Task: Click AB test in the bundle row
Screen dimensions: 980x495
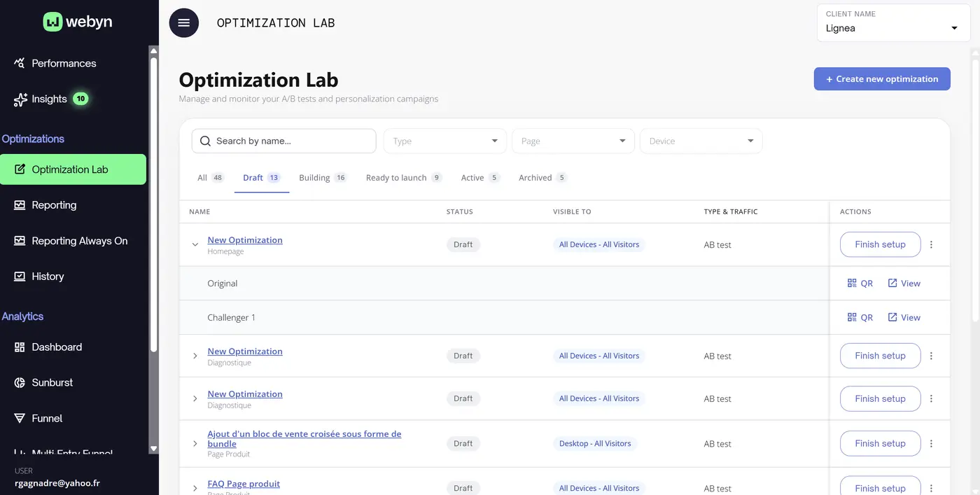Action: click(x=717, y=444)
